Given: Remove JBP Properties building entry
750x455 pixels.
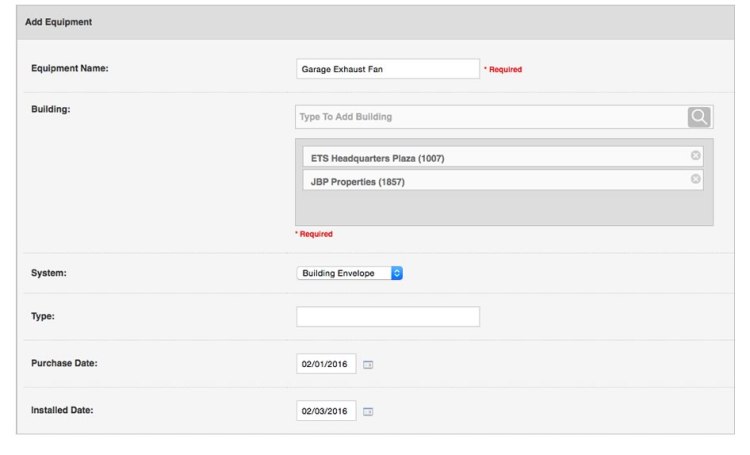Looking at the screenshot, I should 696,179.
